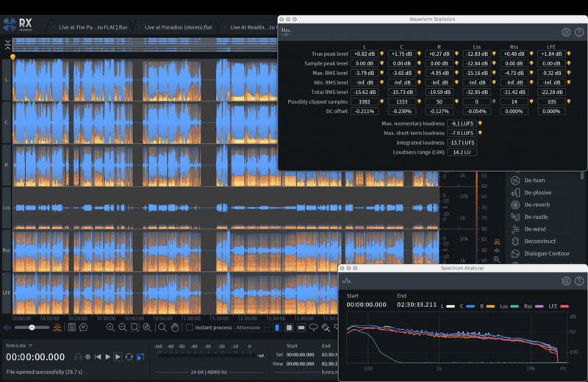Select the De-hum module
Image resolution: width=588 pixels, height=382 pixels.
tap(534, 180)
